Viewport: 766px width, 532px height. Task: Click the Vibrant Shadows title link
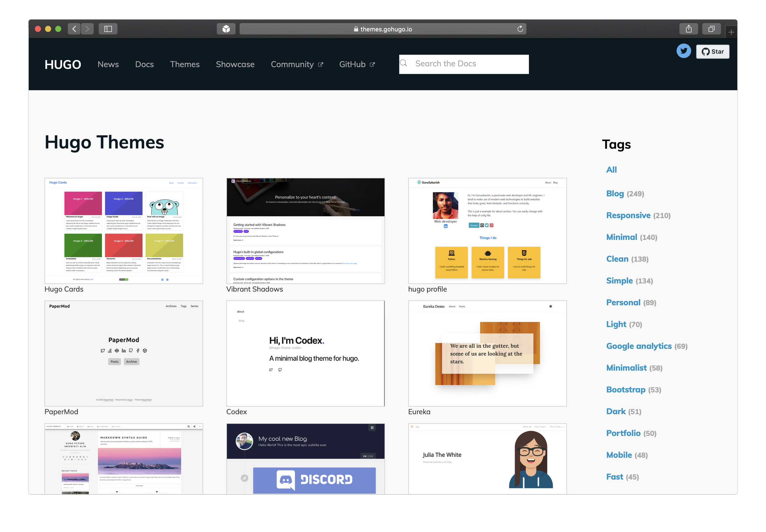click(x=255, y=289)
